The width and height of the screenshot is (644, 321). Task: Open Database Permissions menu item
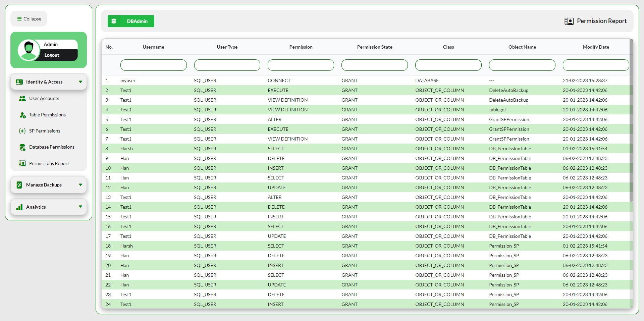point(52,147)
